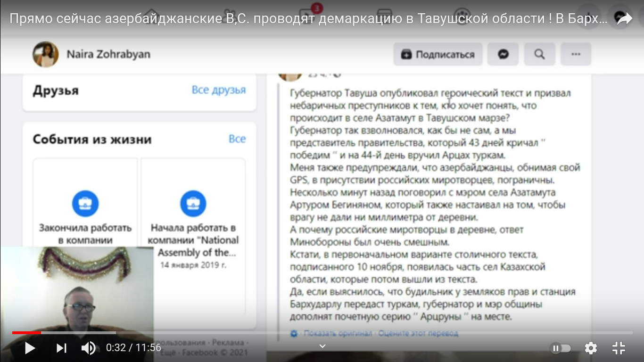Play the video
This screenshot has height=362, width=644.
click(x=30, y=348)
